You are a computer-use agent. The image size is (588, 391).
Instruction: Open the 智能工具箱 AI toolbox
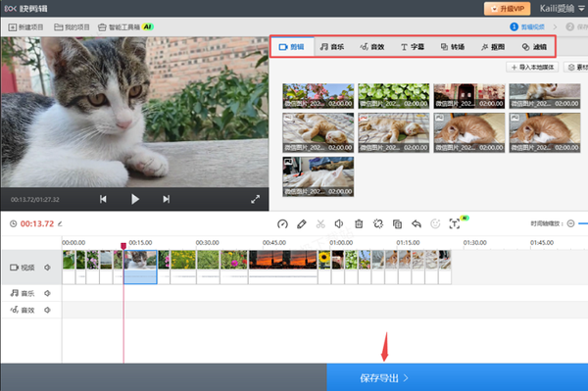pyautogui.click(x=126, y=27)
